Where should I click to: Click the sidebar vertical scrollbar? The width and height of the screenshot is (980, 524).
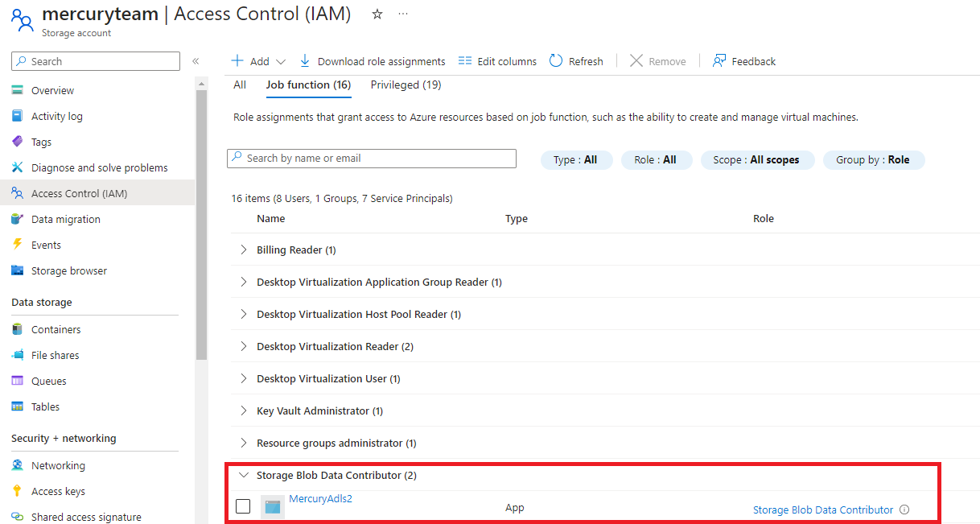[201, 225]
